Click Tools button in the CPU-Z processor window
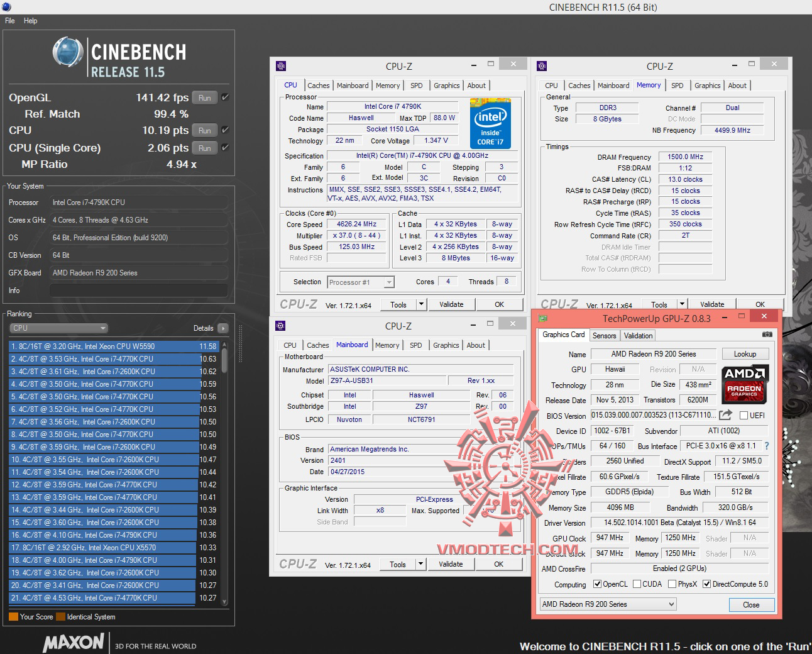The height and width of the screenshot is (654, 812). tap(398, 304)
